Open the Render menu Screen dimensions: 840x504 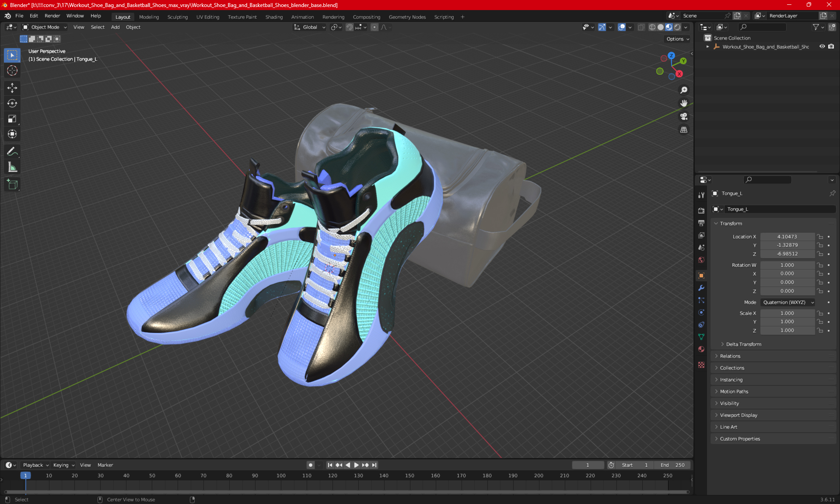[52, 16]
